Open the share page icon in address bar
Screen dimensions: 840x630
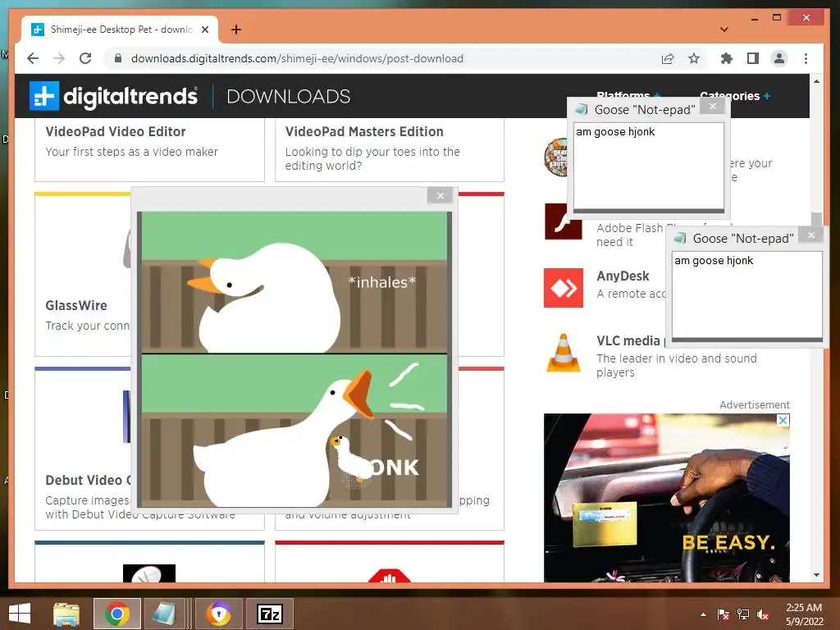click(668, 58)
